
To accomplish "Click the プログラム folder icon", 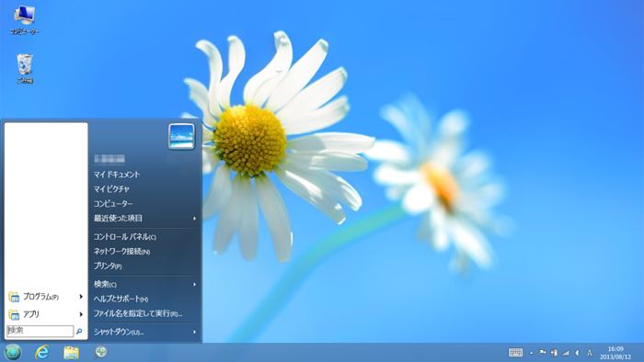I will coord(14,297).
